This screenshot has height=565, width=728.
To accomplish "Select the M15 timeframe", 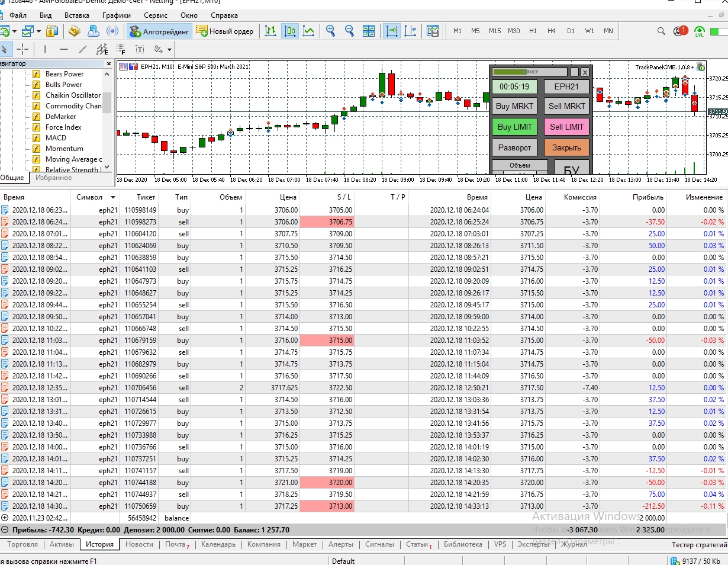I will [x=495, y=31].
